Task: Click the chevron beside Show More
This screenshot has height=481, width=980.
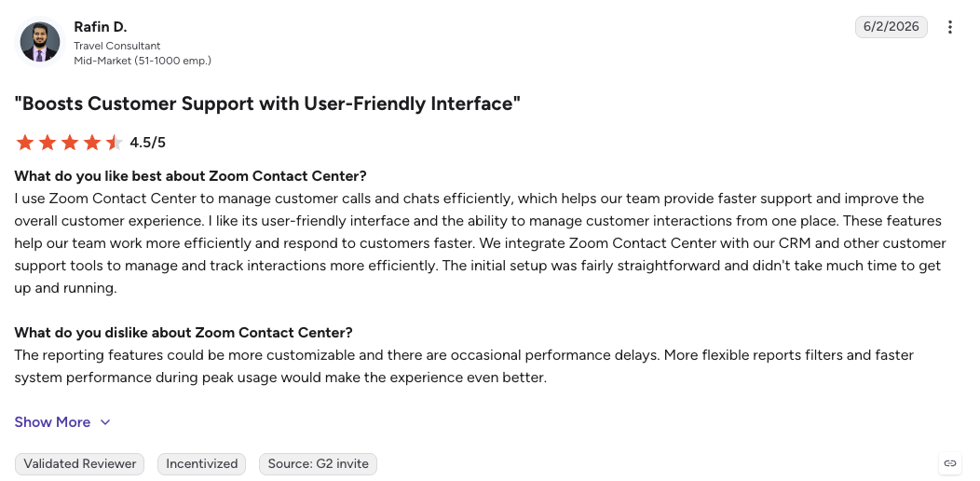Action: click(x=105, y=422)
